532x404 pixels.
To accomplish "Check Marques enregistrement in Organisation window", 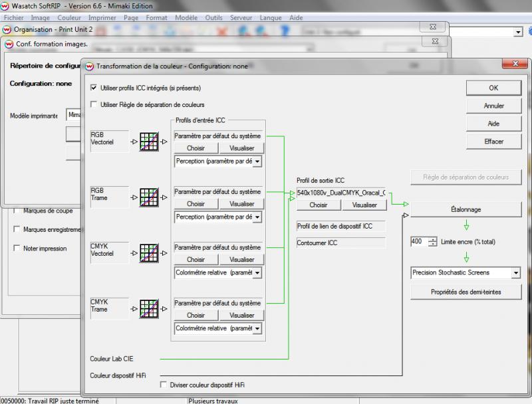I will coord(16,229).
